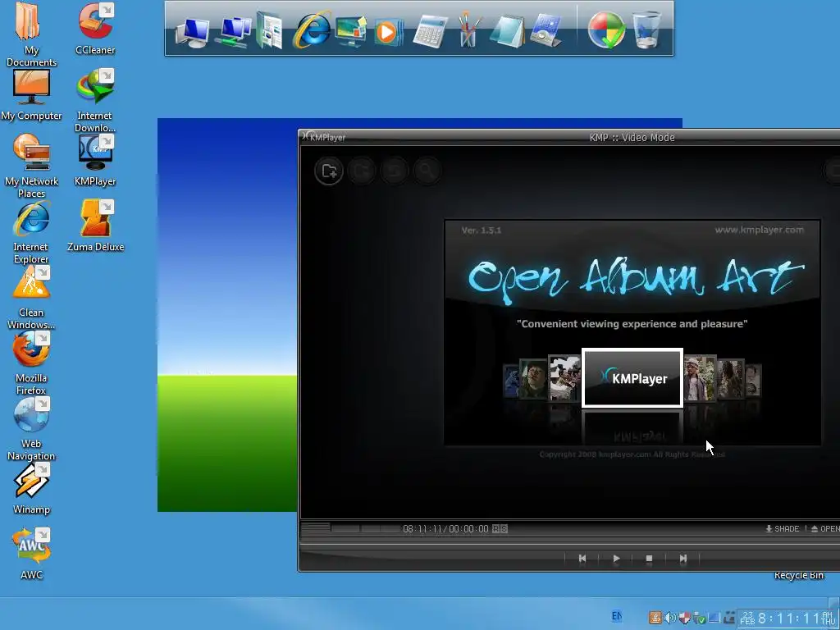This screenshot has height=630, width=840.
Task: Click the safely remove hardware tray icon
Action: coord(699,619)
